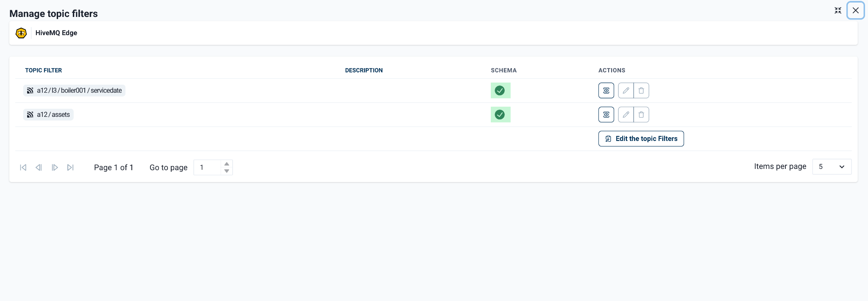The width and height of the screenshot is (868, 301).
Task: Increment the Go to page number
Action: click(x=227, y=164)
